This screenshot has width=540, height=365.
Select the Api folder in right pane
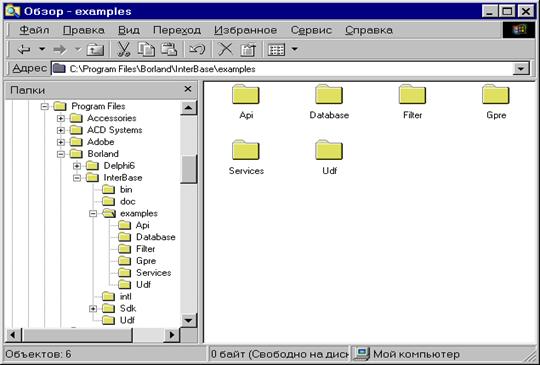coord(246,102)
